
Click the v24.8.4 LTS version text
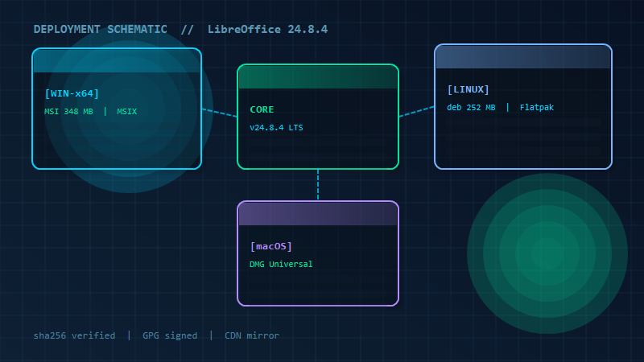[276, 128]
